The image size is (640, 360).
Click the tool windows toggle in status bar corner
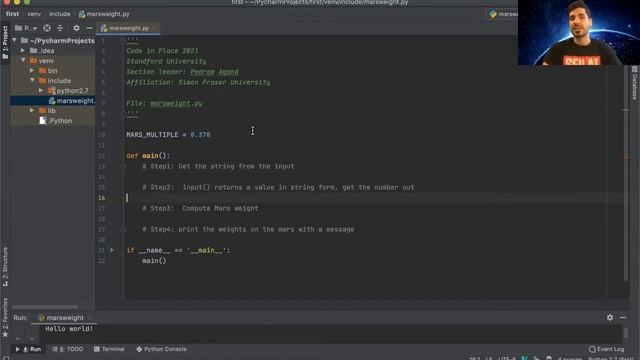tap(6, 358)
